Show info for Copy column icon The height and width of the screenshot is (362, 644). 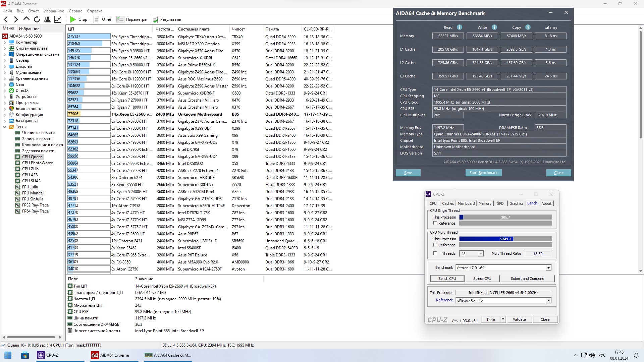[528, 27]
